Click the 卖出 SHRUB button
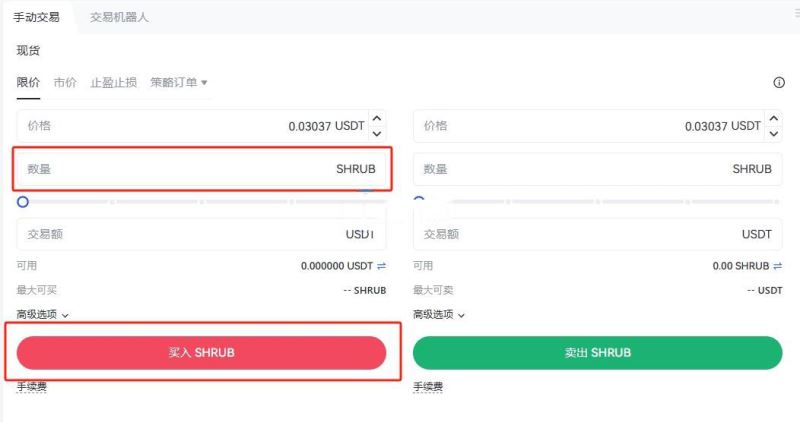This screenshot has width=800, height=422. coord(597,353)
